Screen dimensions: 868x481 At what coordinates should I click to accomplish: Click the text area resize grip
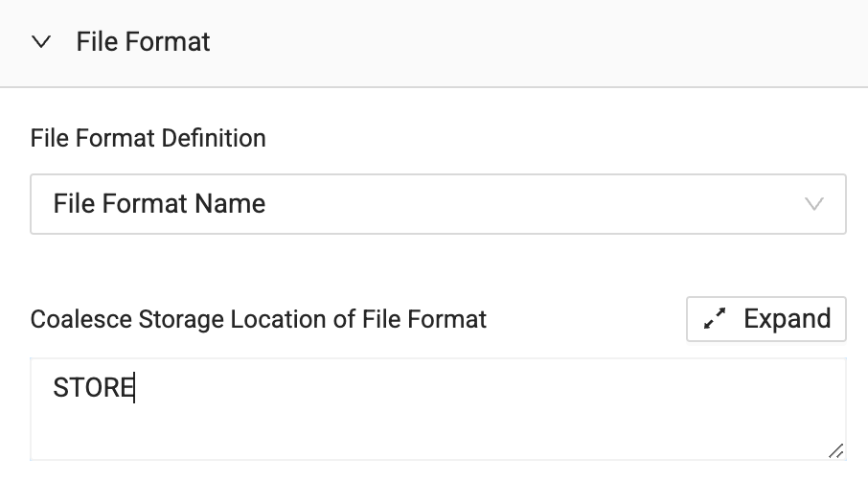(835, 449)
